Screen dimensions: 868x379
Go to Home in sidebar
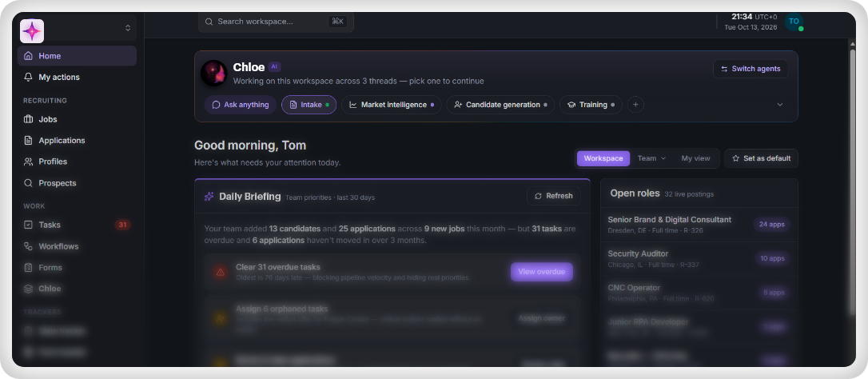[77, 56]
